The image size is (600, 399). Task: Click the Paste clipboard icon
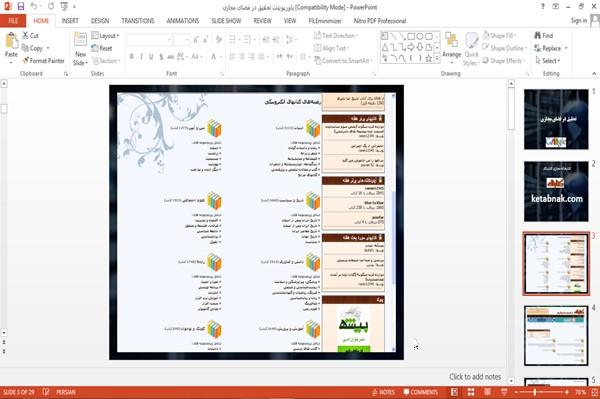[x=11, y=42]
